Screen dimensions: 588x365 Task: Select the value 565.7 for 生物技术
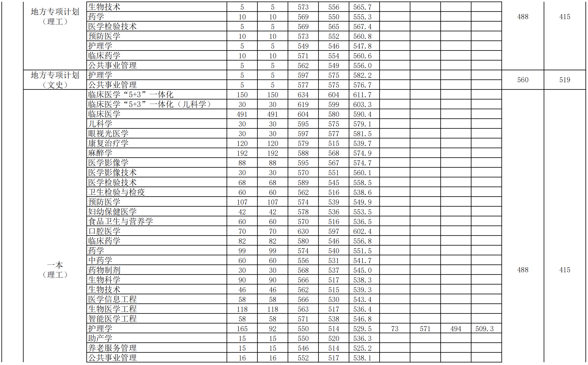click(x=362, y=7)
